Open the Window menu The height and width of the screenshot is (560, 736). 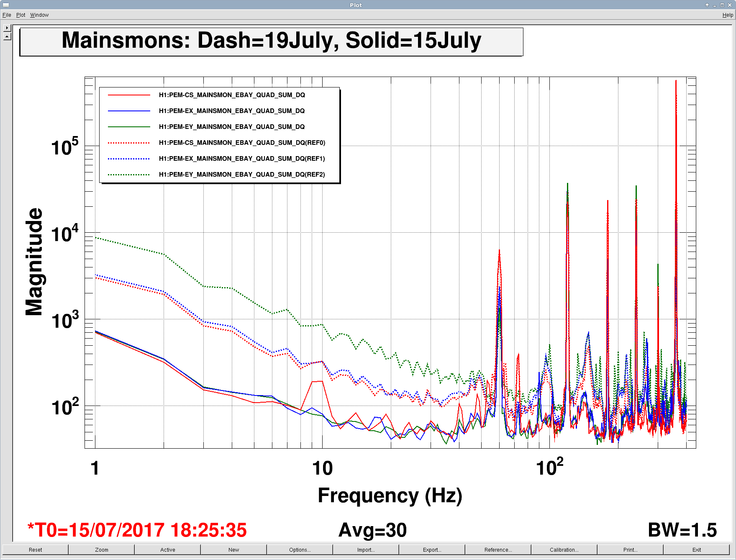coord(39,15)
